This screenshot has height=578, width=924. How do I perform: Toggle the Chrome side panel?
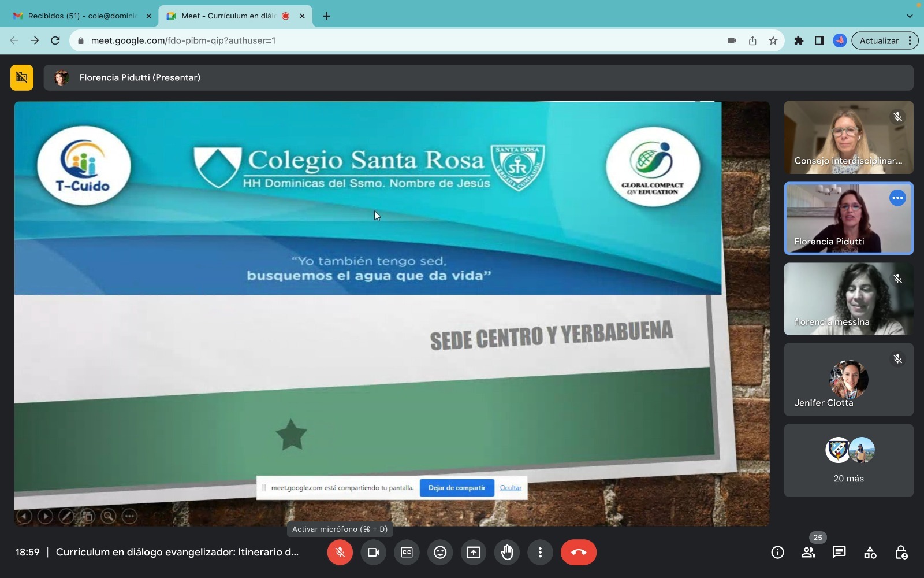[x=819, y=40]
